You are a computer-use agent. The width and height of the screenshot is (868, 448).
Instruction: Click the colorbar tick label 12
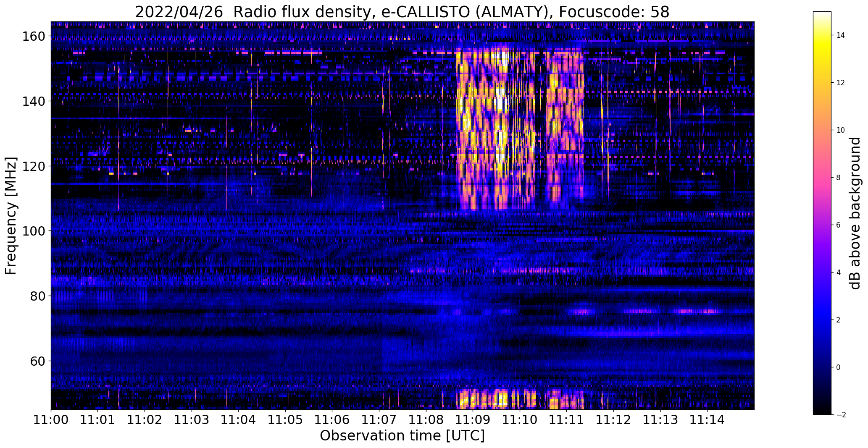[841, 83]
